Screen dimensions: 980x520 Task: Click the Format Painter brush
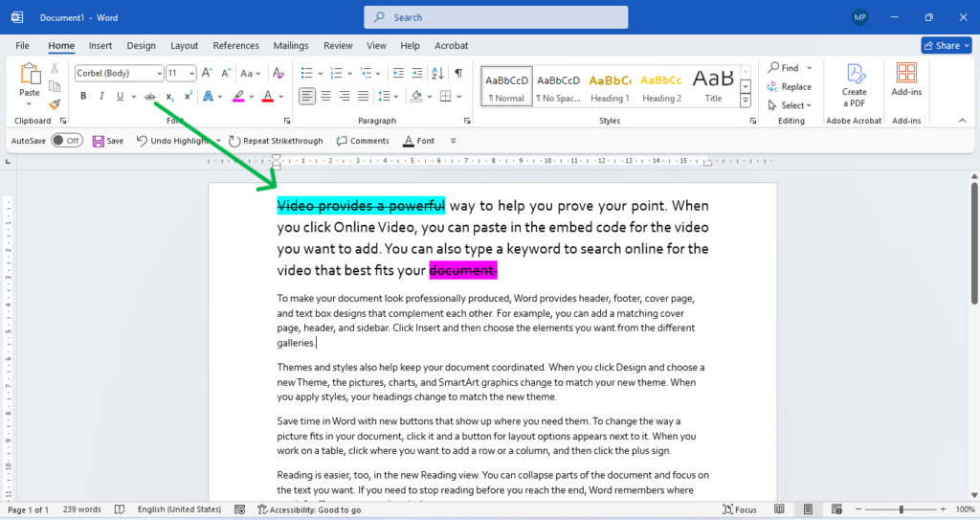pyautogui.click(x=55, y=103)
